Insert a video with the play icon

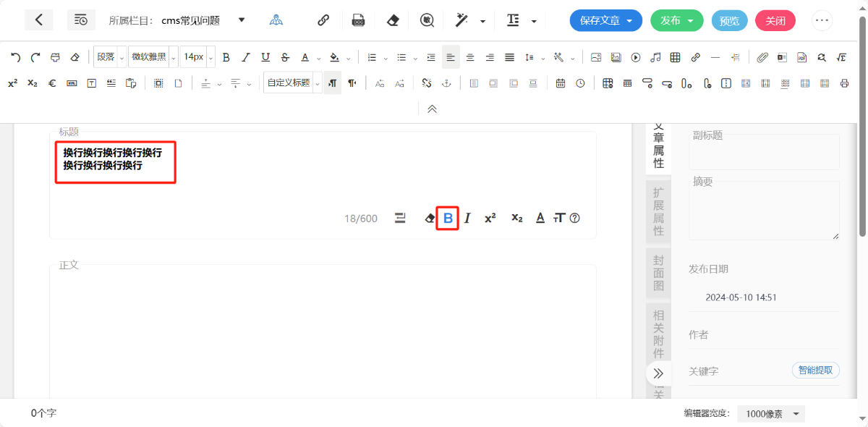(x=636, y=57)
